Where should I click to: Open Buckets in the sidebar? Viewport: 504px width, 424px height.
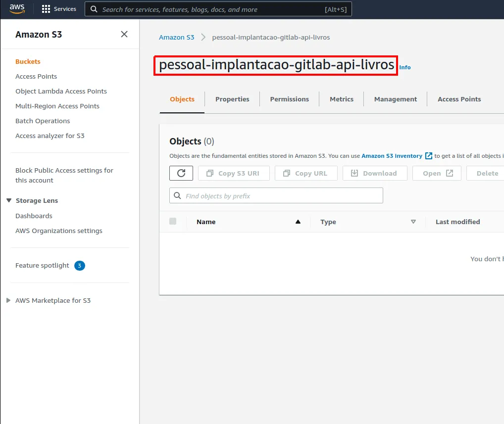point(28,61)
